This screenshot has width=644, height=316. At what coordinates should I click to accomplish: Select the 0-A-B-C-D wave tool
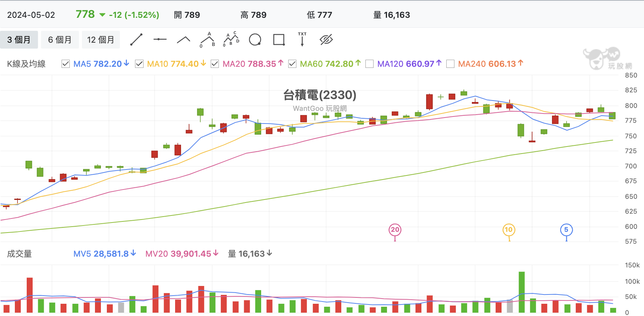coord(231,39)
